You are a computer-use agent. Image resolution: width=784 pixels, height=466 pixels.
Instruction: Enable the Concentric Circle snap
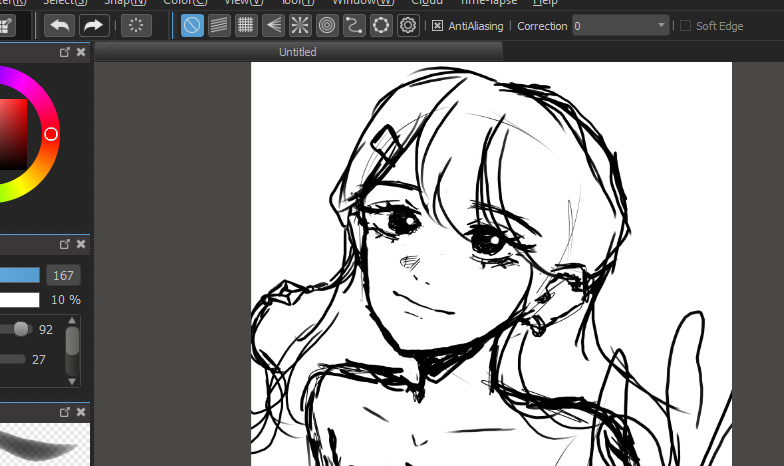[327, 26]
